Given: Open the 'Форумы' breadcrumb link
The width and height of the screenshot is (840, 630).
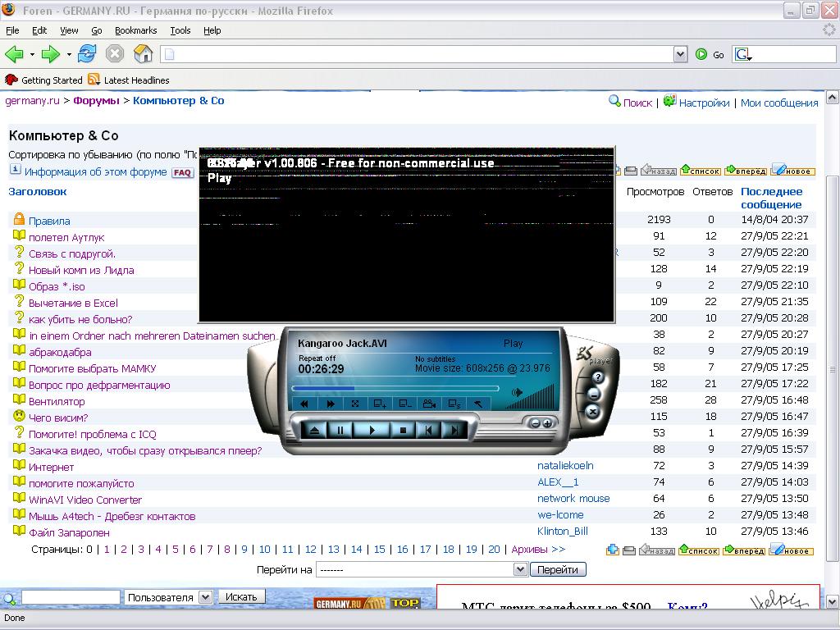Looking at the screenshot, I should pos(97,101).
